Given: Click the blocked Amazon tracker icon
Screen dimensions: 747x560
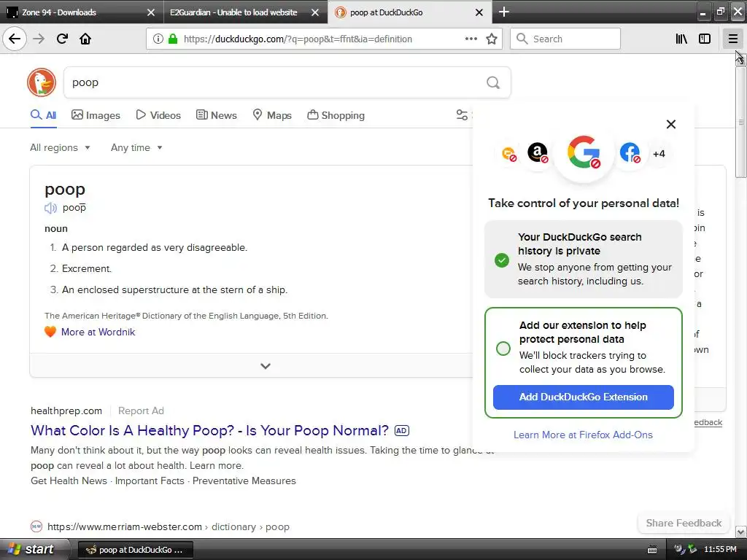Looking at the screenshot, I should point(538,153).
